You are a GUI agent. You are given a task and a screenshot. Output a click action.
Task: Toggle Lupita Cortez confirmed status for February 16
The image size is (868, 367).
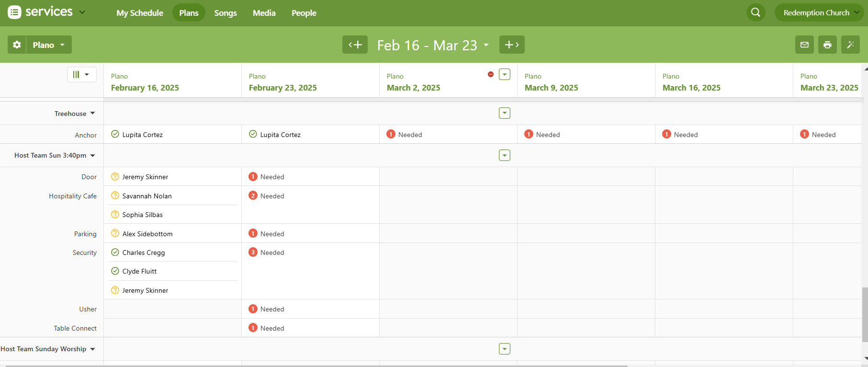(x=115, y=134)
